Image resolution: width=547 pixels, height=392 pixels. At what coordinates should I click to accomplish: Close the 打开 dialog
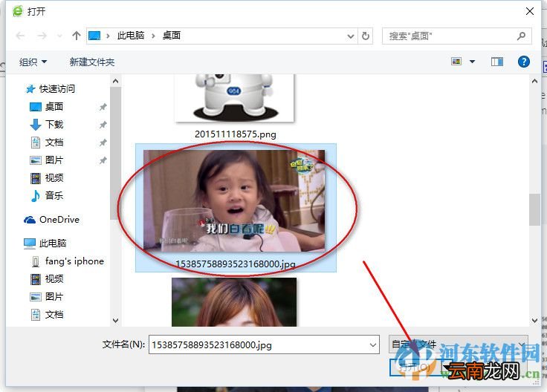pyautogui.click(x=530, y=11)
